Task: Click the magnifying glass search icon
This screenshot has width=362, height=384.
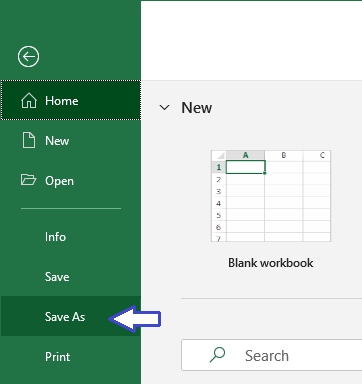Action: [x=217, y=355]
